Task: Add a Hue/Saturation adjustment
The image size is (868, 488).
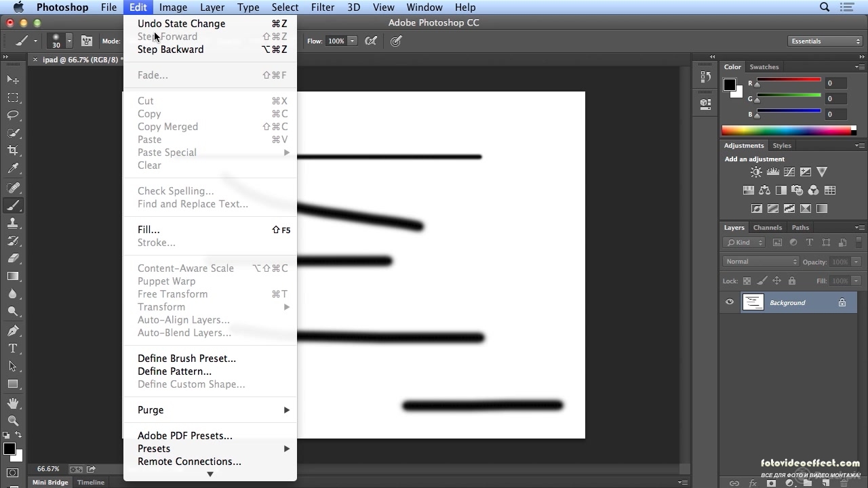Action: 748,190
